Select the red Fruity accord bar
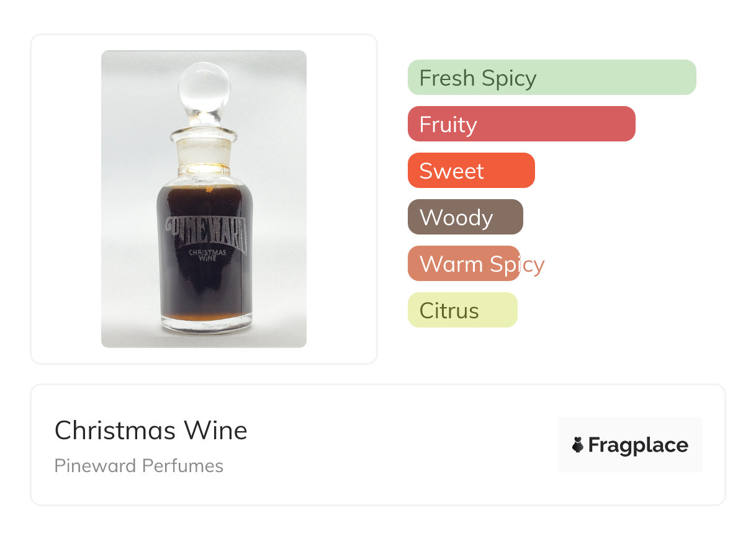The width and height of the screenshot is (756, 536). (521, 124)
